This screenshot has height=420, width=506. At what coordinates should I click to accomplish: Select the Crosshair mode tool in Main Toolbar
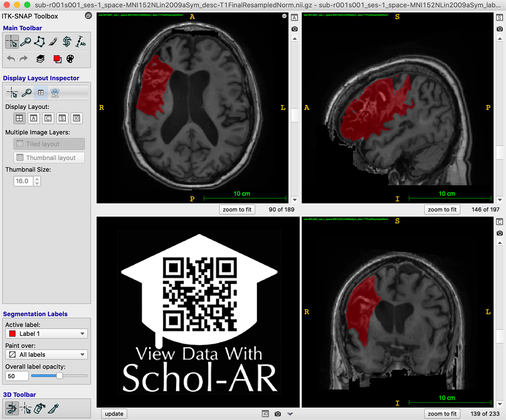tap(12, 42)
